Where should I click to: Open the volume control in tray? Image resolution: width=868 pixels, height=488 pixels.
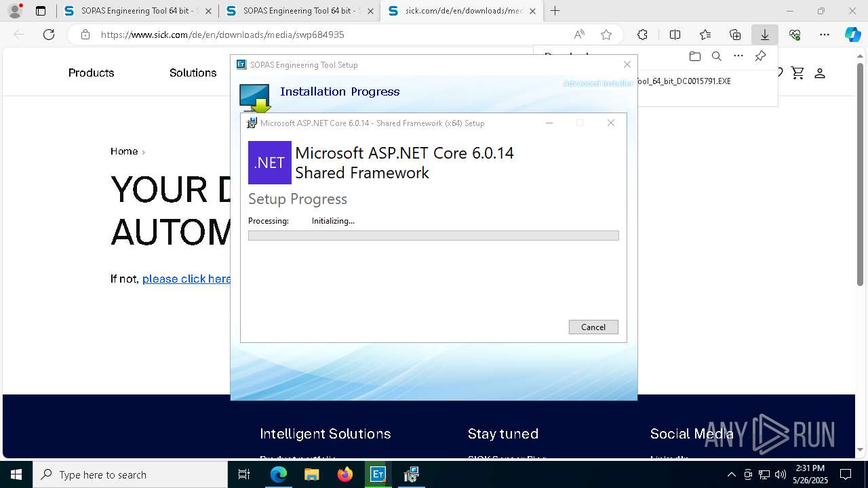point(781,474)
